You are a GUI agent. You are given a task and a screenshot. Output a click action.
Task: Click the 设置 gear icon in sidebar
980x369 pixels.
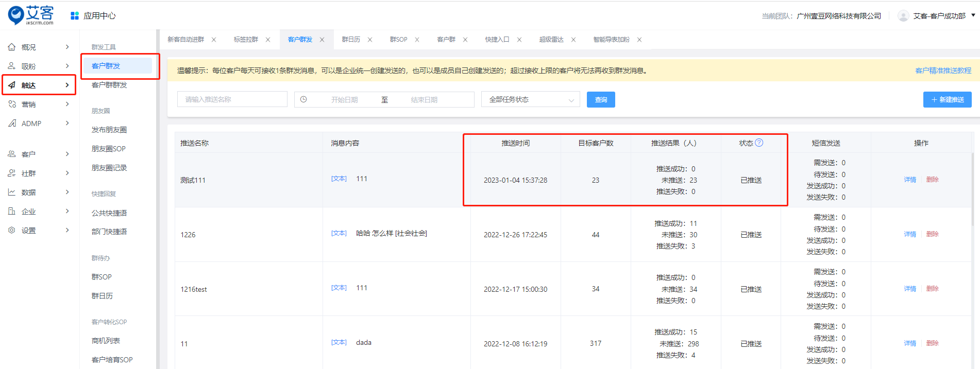(x=12, y=230)
